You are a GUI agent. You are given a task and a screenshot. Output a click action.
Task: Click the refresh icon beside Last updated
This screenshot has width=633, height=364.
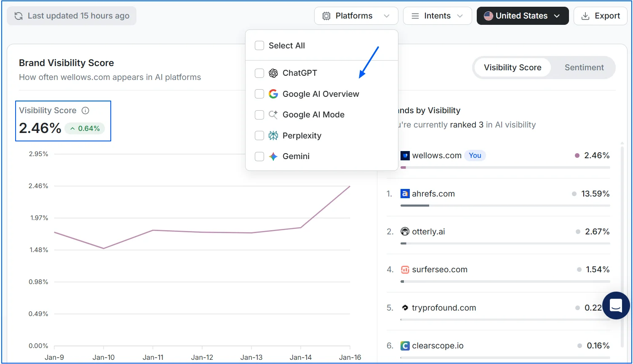(x=19, y=16)
